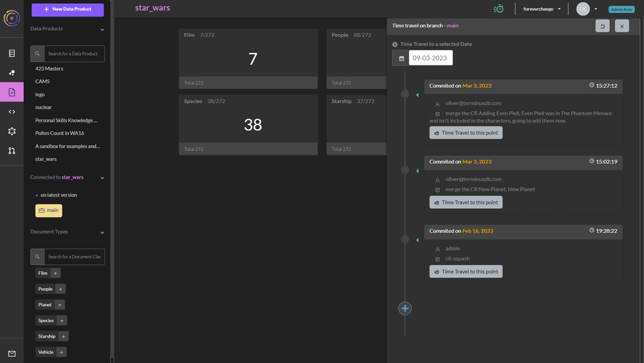644x363 pixels.
Task: Select 423 Masters data product
Action: [50, 68]
